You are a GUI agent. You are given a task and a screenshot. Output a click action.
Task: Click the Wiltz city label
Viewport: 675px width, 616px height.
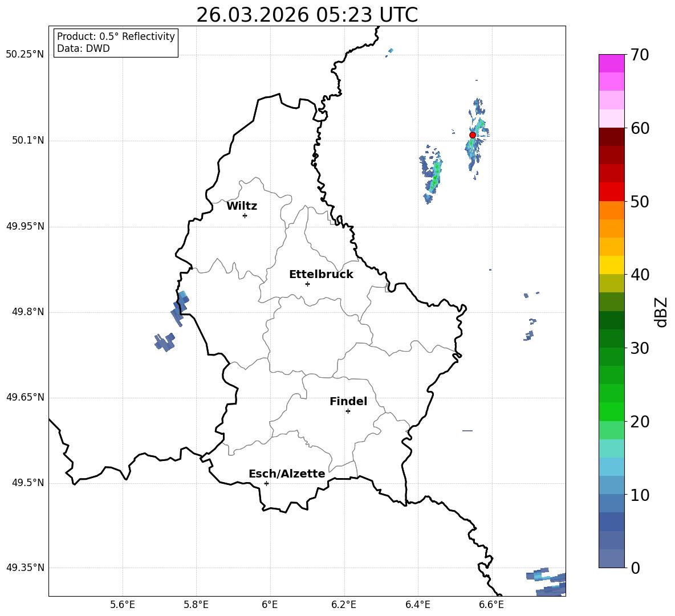pyautogui.click(x=242, y=206)
